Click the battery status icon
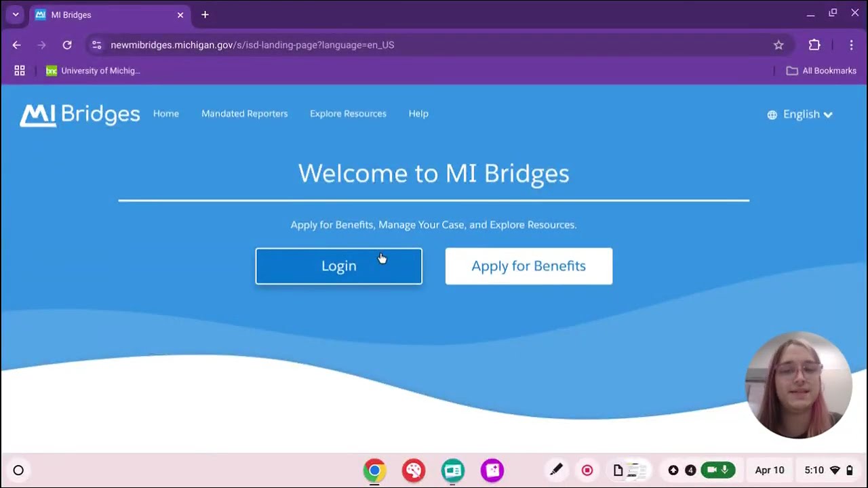This screenshot has width=868, height=488. tap(850, 470)
